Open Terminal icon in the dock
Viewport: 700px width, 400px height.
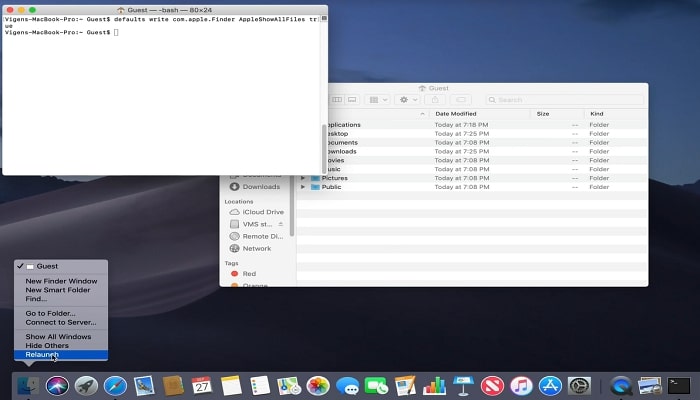tap(680, 385)
